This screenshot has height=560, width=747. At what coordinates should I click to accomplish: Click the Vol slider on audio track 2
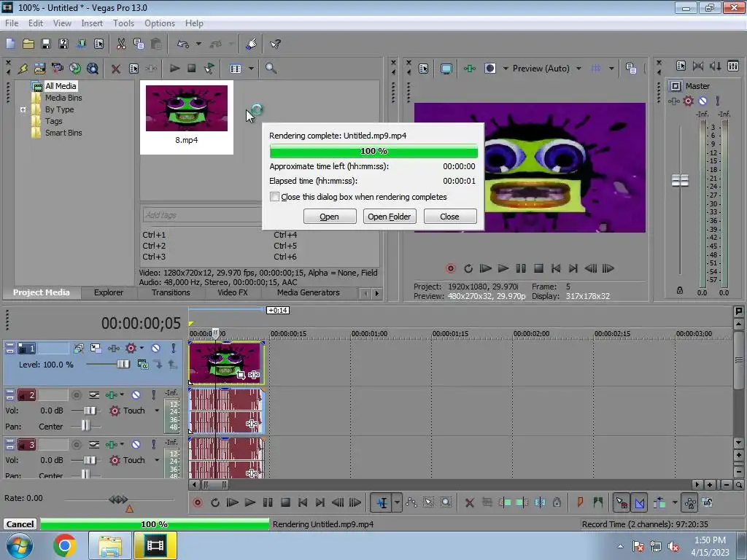click(x=90, y=411)
